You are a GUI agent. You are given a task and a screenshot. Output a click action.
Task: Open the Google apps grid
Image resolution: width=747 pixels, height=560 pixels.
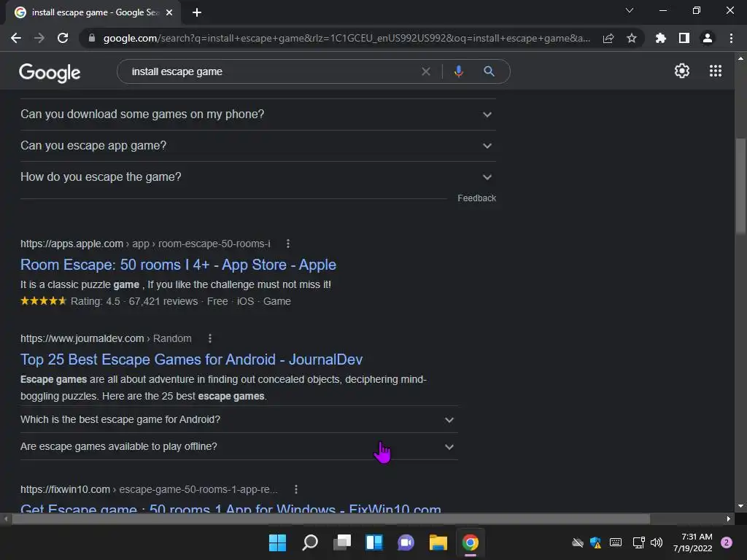tap(715, 71)
